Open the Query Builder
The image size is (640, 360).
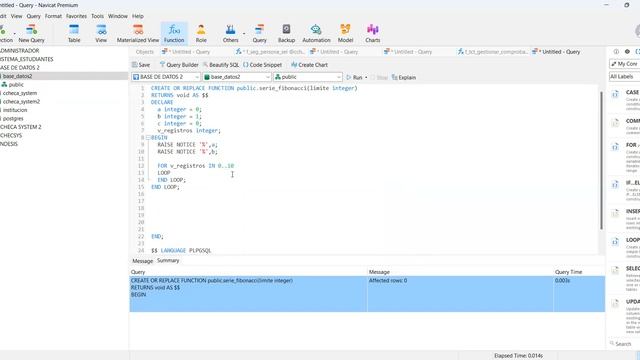click(x=179, y=65)
